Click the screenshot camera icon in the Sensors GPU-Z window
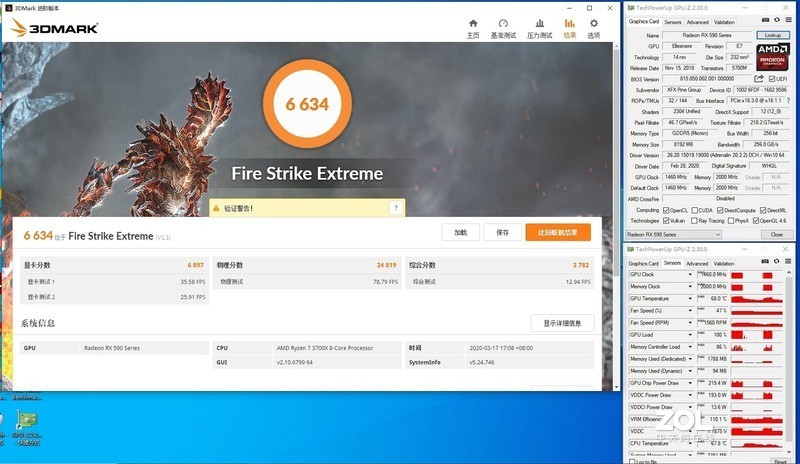Screen dimensions: 800x464 tap(765, 261)
